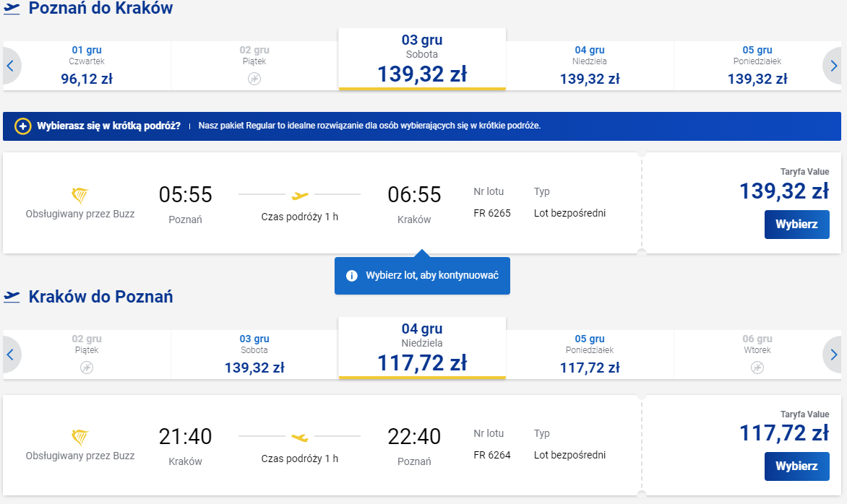Click the yellow plane icon on the 21:40 flight

pyautogui.click(x=300, y=437)
